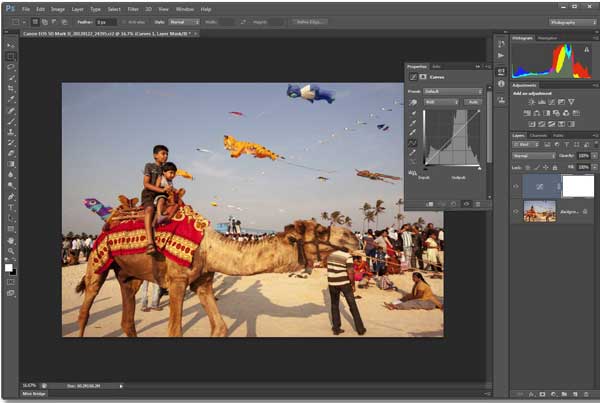The image size is (600, 403).
Task: Switch to the Channels tab
Action: pos(538,135)
